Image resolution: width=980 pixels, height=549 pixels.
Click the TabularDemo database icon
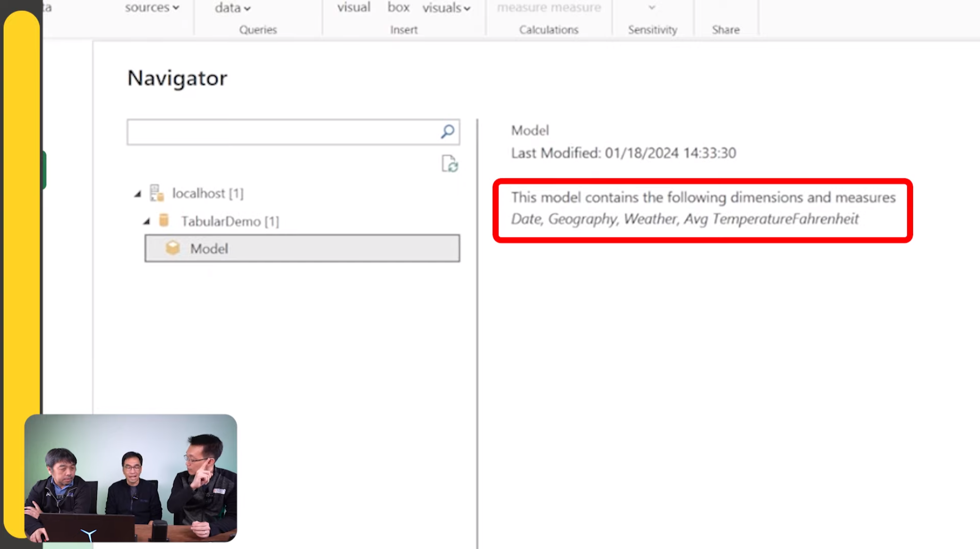pyautogui.click(x=164, y=220)
